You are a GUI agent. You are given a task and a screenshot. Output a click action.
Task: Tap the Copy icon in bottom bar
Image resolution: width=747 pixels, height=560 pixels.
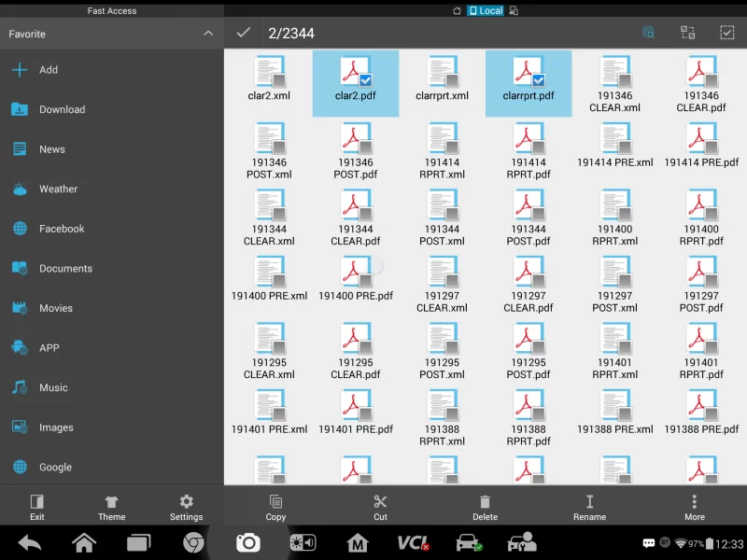click(x=275, y=507)
